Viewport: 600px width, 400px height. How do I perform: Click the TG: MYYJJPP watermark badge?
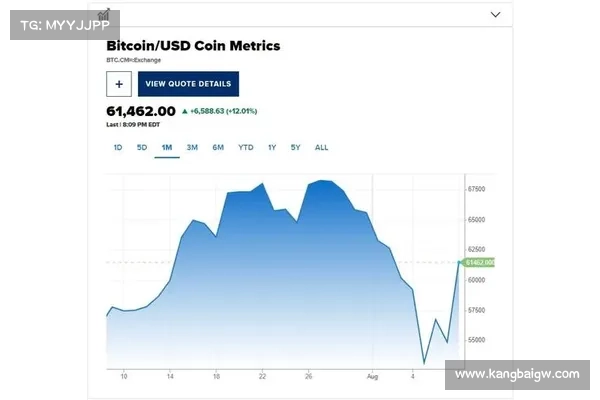point(65,25)
